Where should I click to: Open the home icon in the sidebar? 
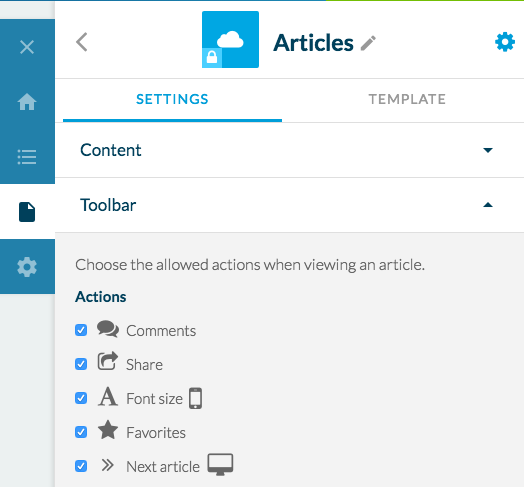[27, 102]
